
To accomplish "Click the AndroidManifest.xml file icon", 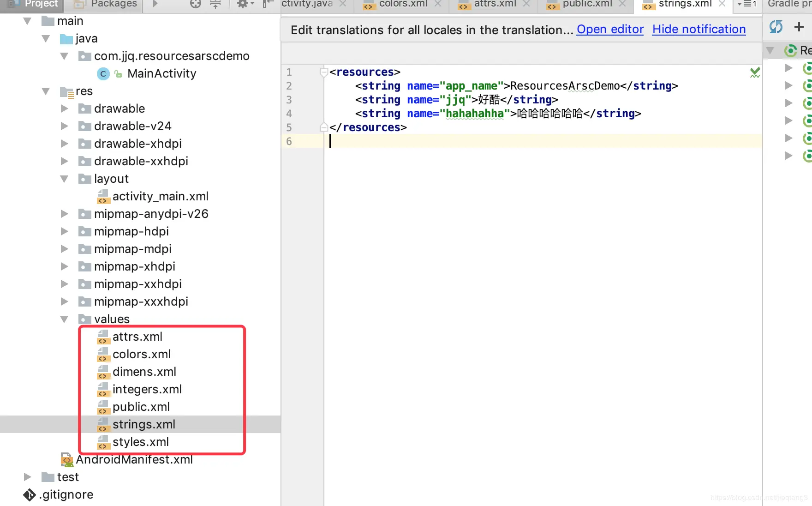I will pyautogui.click(x=67, y=460).
